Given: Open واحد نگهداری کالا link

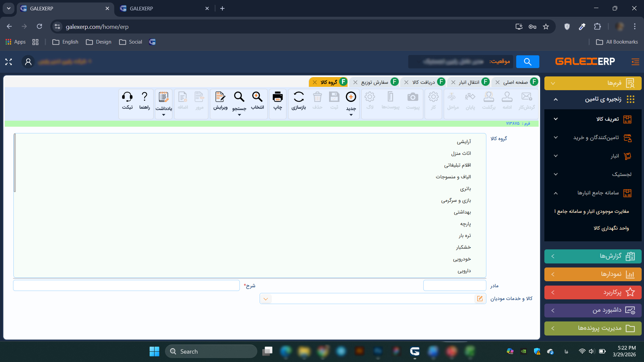Looking at the screenshot, I should [x=611, y=228].
